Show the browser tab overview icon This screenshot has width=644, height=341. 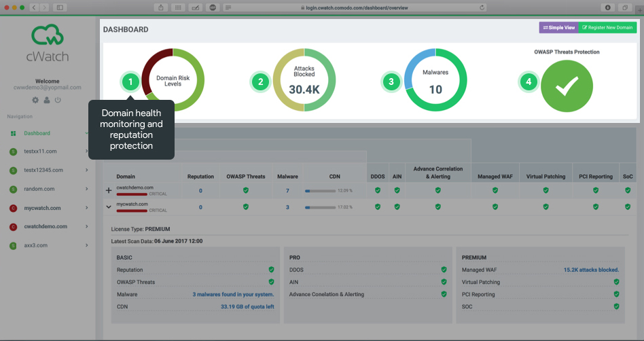[x=625, y=7]
